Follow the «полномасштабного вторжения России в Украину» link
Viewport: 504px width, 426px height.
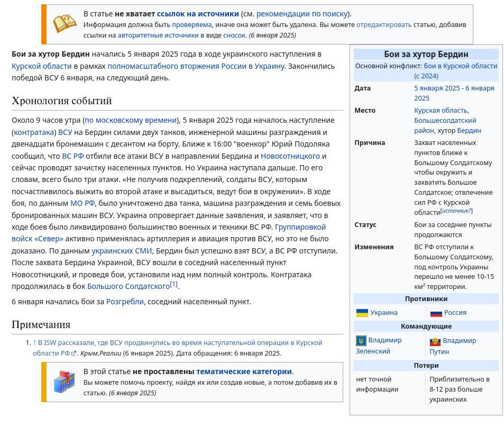coord(196,66)
